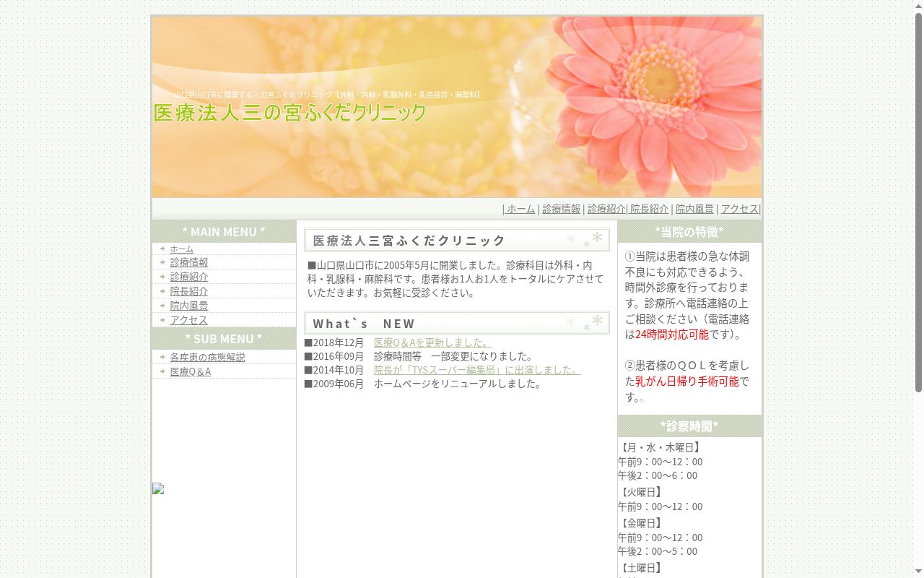Open 医療Q＆A in SUB MENU
The image size is (924, 578).
191,371
